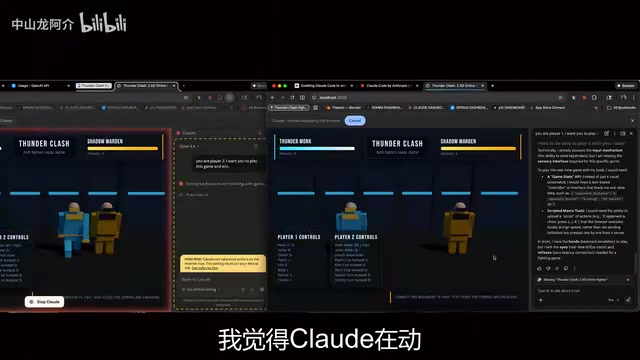Select Thunder Clash tab in right browser
640x360 pixels.
pos(454,86)
